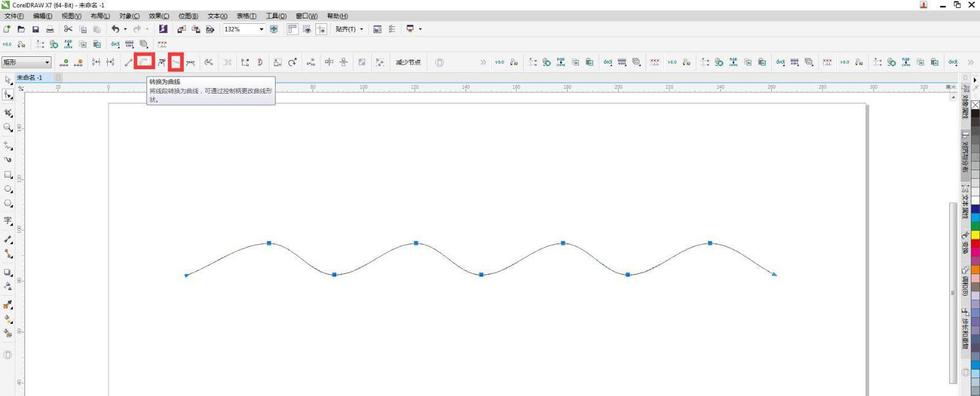
Task: Expand the 贴齐(T) snap dropdown
Action: 349,29
